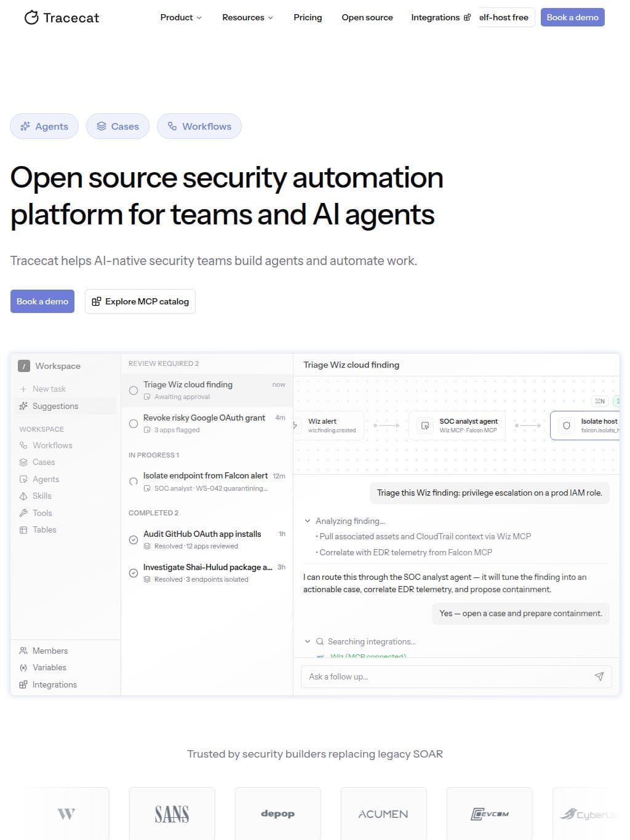Toggle progress circle for Isolate endpoint from Falcon alert

click(134, 481)
